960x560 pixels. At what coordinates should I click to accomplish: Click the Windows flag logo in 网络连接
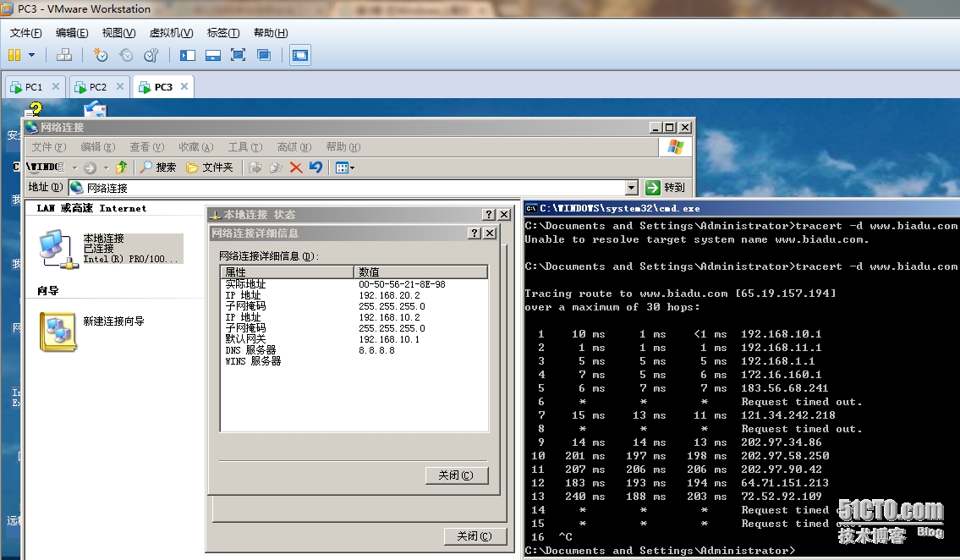676,147
